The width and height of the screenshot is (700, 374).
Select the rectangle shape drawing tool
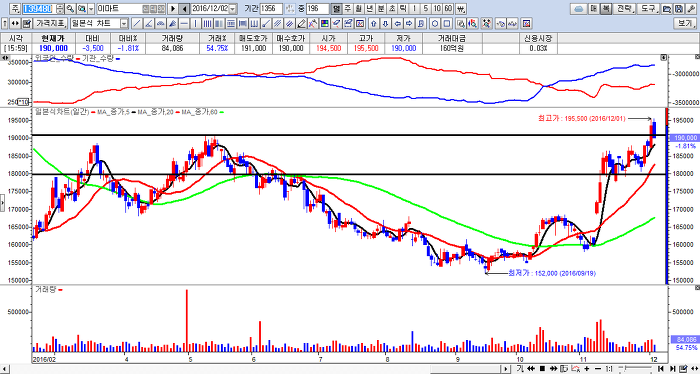pyautogui.click(x=446, y=23)
